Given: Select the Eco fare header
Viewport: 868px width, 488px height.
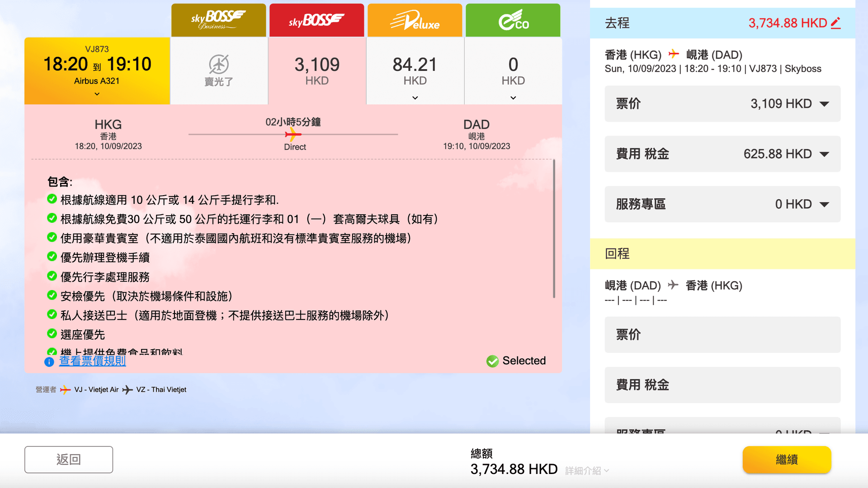Looking at the screenshot, I should pos(513,20).
